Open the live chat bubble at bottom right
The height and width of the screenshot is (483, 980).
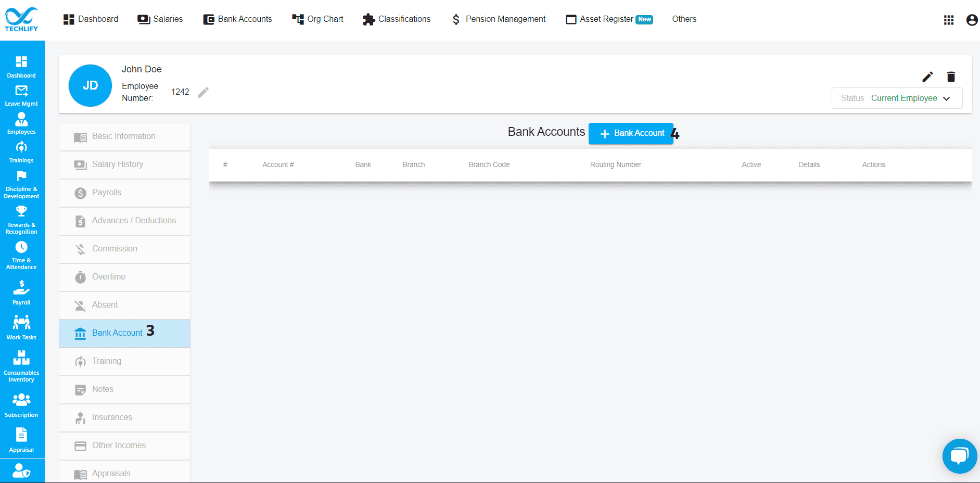(x=960, y=456)
